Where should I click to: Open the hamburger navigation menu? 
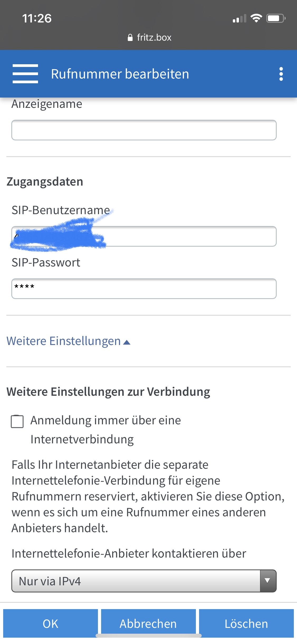point(25,74)
